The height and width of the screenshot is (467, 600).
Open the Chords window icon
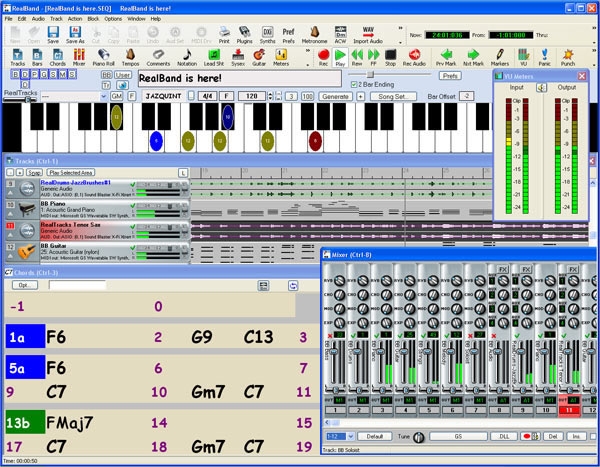point(57,57)
